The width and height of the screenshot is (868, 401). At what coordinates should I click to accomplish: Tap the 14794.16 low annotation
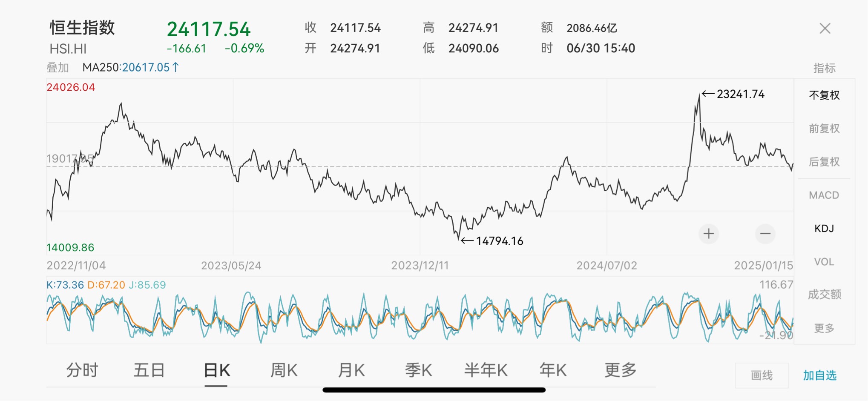click(x=499, y=241)
